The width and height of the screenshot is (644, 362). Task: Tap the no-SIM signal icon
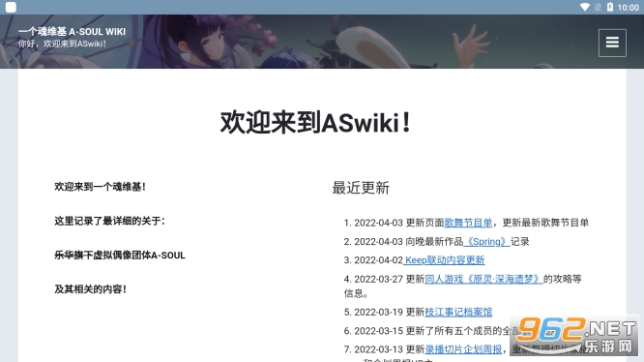(x=598, y=7)
